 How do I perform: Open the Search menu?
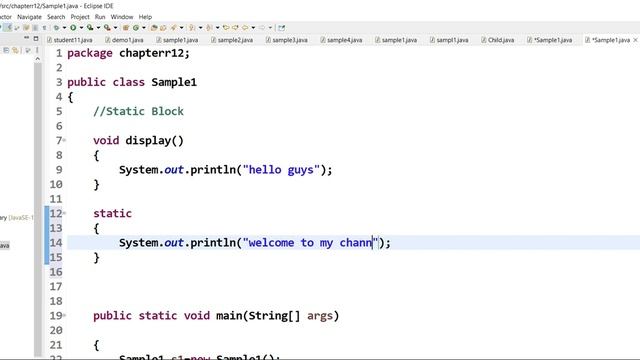coord(56,17)
